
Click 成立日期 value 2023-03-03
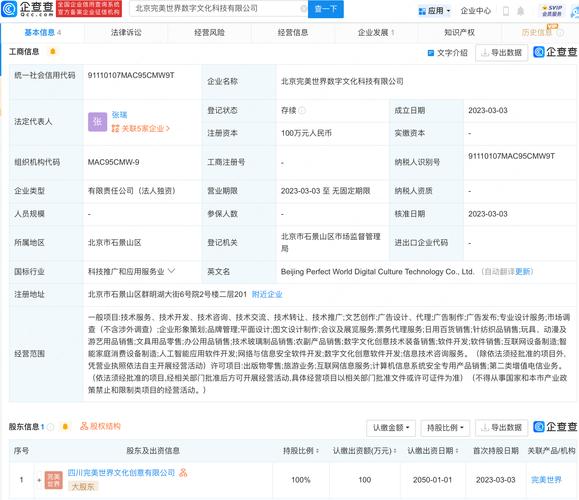488,110
